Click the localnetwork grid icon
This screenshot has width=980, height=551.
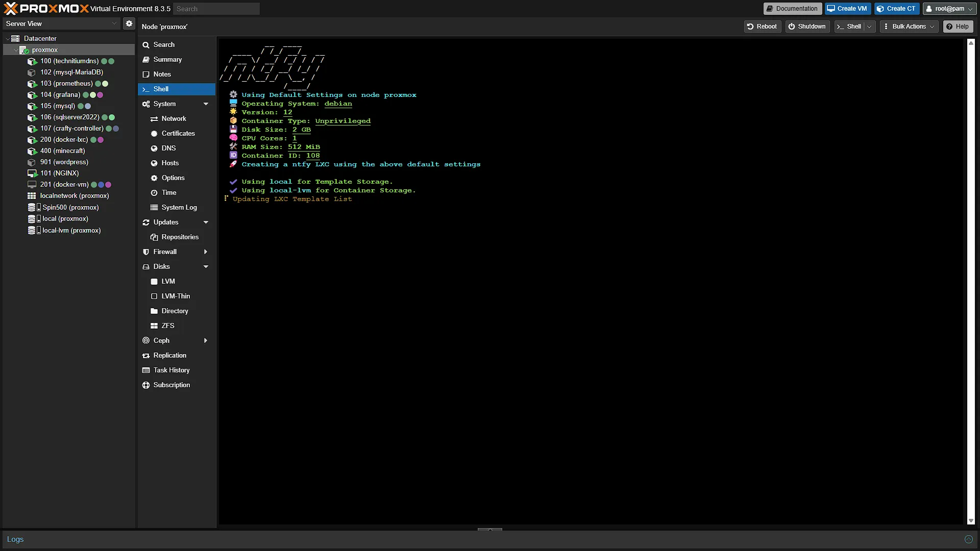[32, 196]
